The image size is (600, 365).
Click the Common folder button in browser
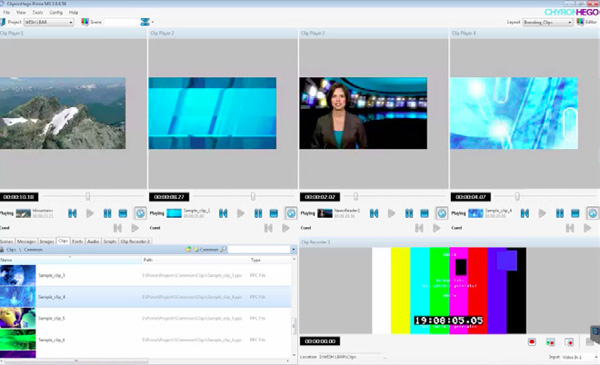[x=205, y=249]
